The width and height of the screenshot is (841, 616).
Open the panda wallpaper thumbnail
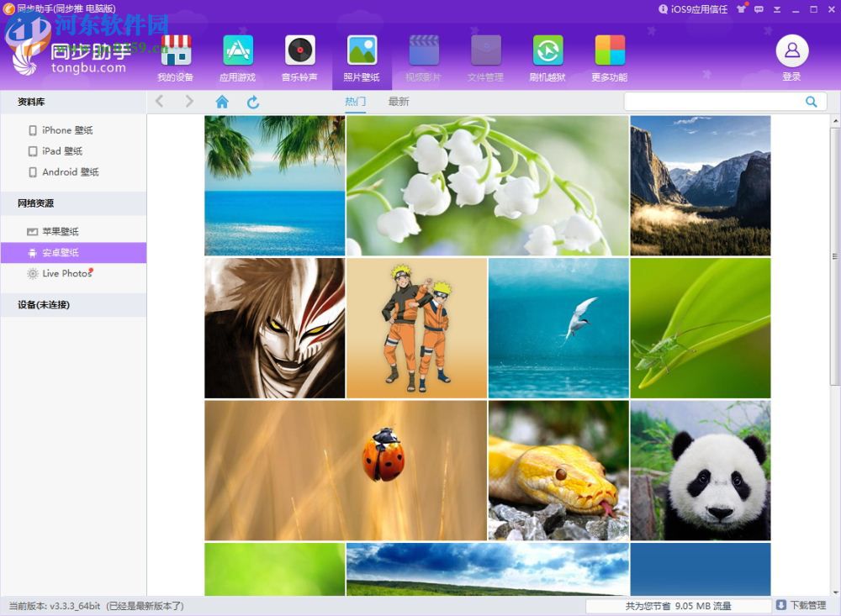tap(700, 471)
